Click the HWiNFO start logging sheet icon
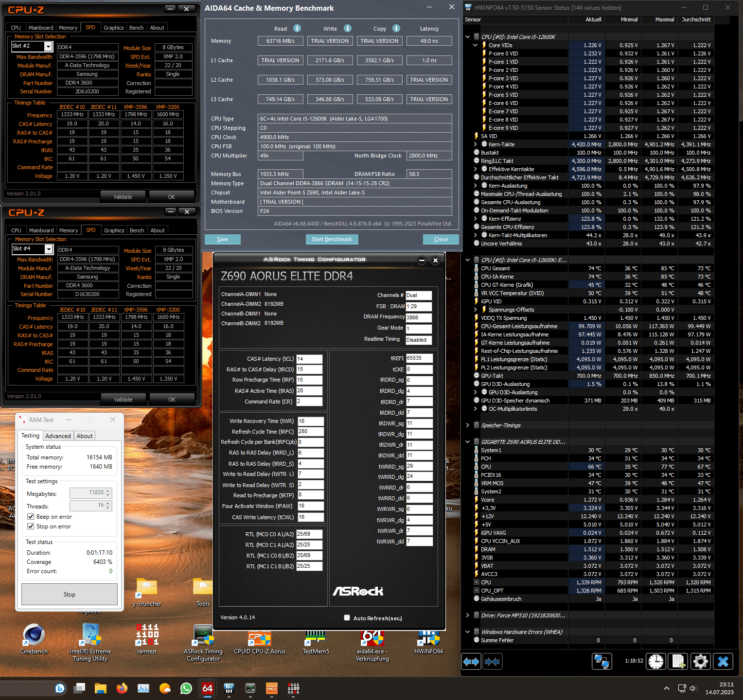 click(678, 662)
